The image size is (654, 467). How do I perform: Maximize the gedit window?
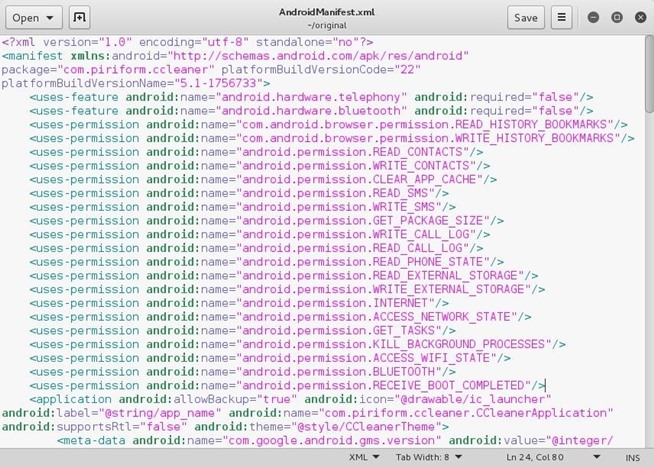(615, 18)
